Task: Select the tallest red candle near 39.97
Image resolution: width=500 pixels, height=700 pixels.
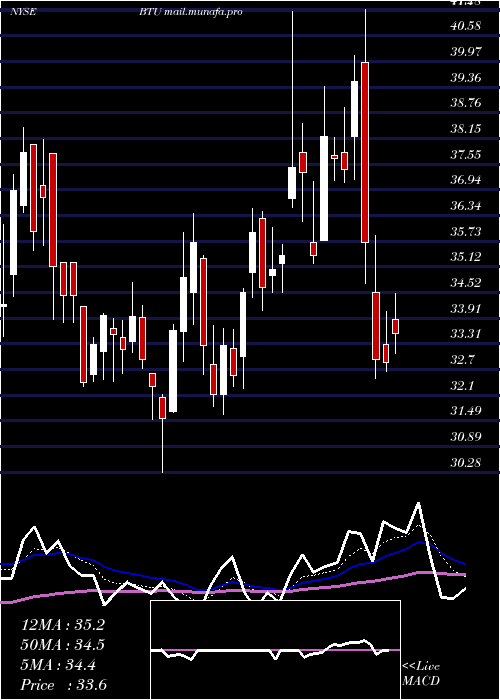Action: tap(365, 152)
